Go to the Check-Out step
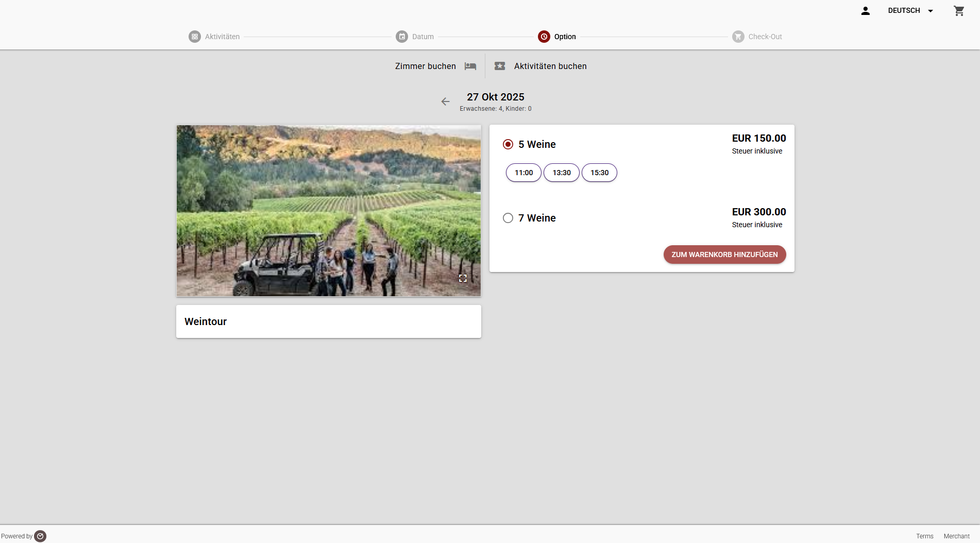Screen dimensions: 980x543 point(757,37)
